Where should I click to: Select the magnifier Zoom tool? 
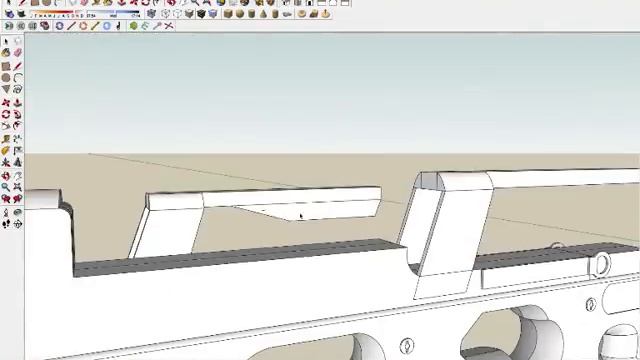tap(6, 187)
